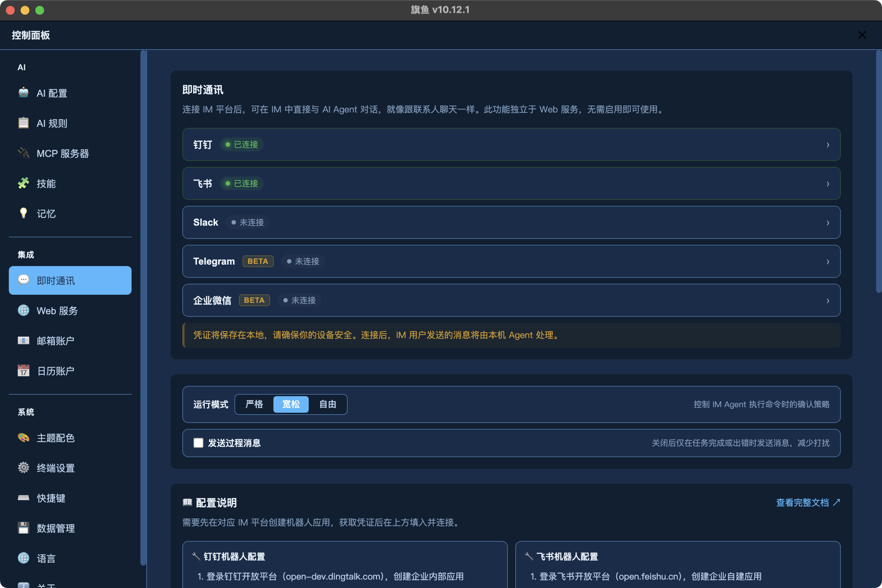882x588 pixels.
Task: Click the 记忆 lightbulb icon
Action: point(23,213)
